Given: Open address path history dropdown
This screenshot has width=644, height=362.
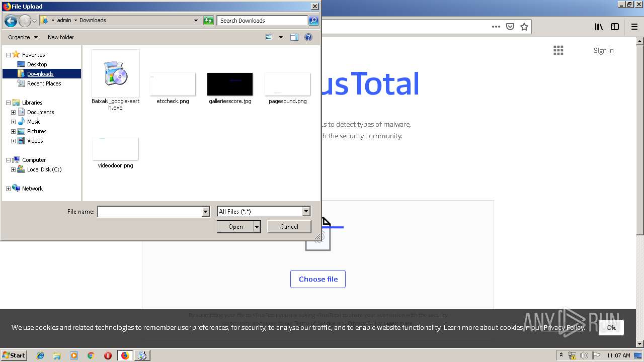Looking at the screenshot, I should tap(196, 21).
